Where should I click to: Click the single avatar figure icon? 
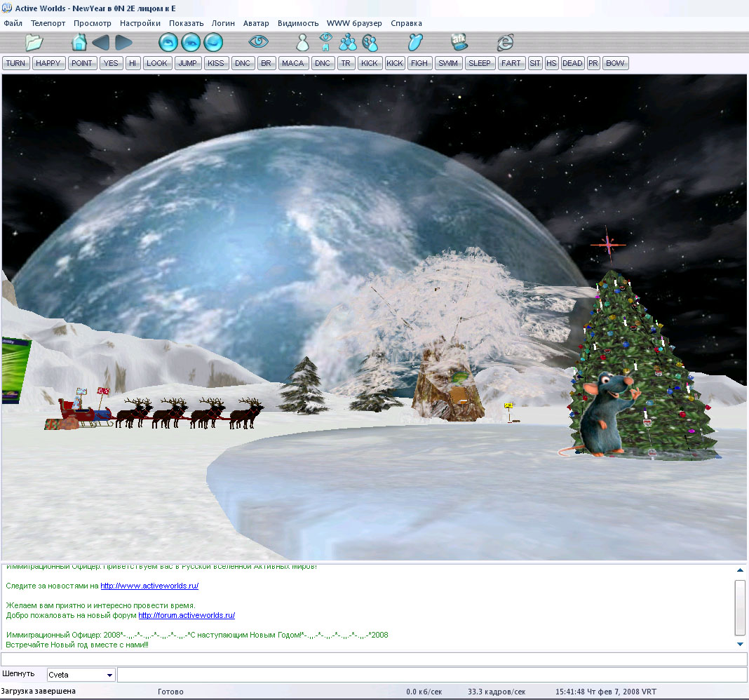[302, 43]
